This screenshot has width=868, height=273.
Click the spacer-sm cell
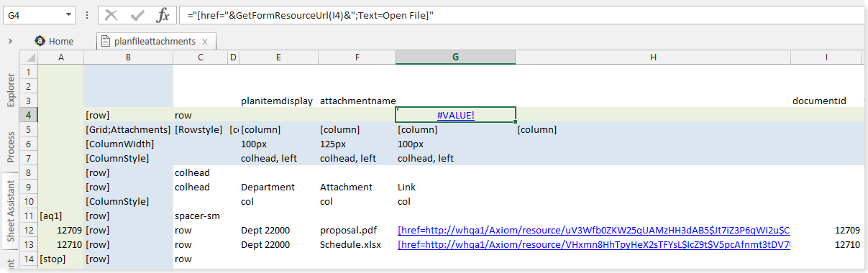pos(200,216)
